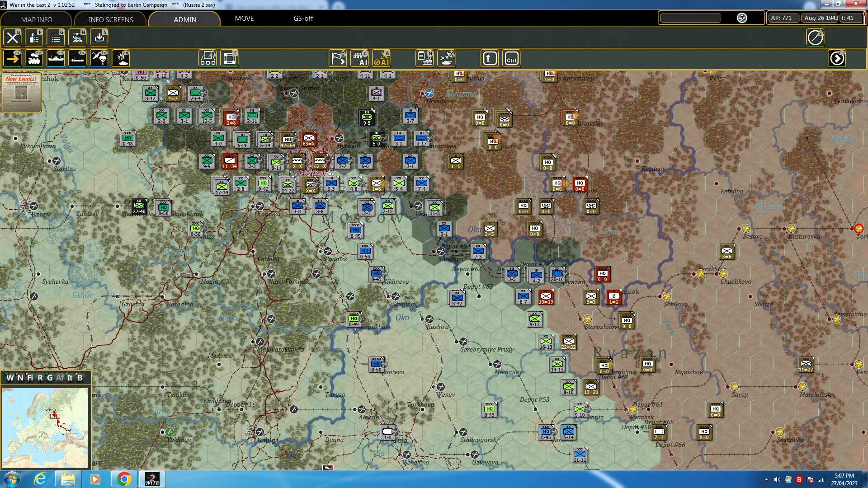Enter rail transport mode with the train icon

click(34, 58)
